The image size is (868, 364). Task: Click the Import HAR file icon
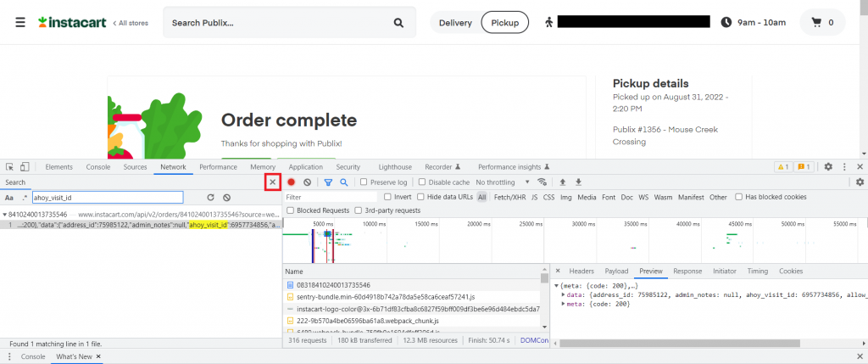coord(563,182)
